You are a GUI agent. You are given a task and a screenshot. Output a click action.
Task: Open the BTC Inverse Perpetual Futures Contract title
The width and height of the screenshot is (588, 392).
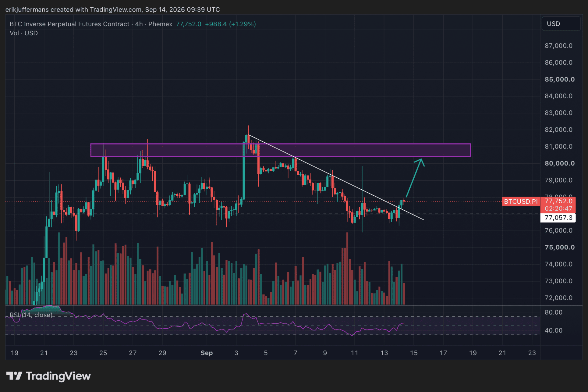tap(69, 24)
